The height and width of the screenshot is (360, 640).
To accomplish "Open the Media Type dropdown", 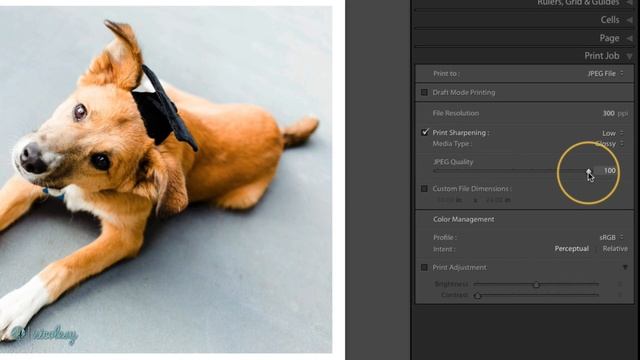I will (610, 144).
